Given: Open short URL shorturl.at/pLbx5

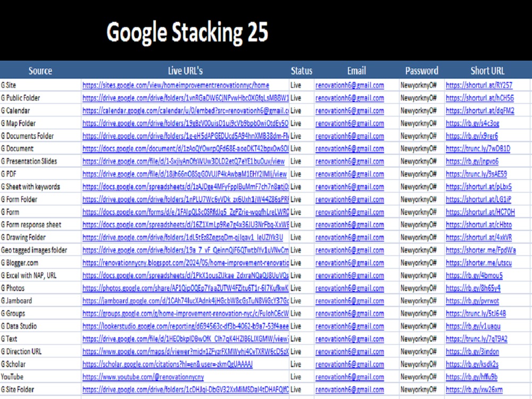Looking at the screenshot, I should pos(479,187).
